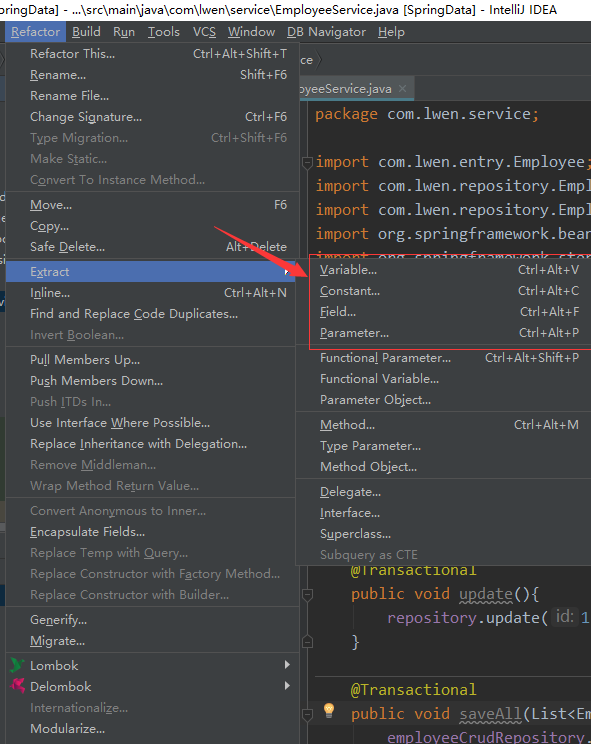Close the EmployeeService.java tab
Image resolution: width=591 pixels, height=744 pixels.
[403, 88]
